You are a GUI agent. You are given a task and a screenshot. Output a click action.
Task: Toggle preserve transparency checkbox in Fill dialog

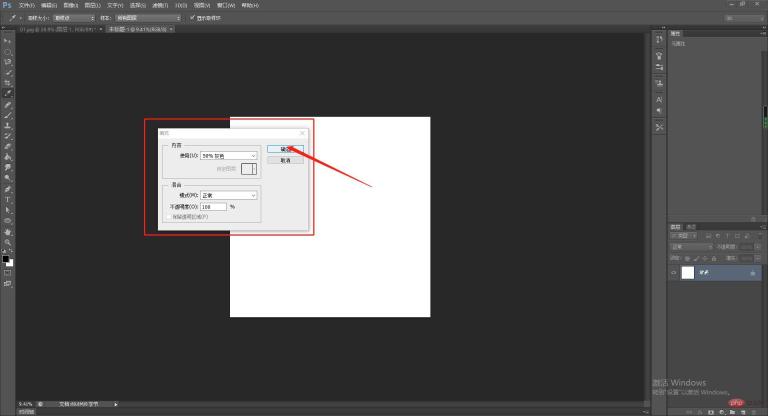169,217
